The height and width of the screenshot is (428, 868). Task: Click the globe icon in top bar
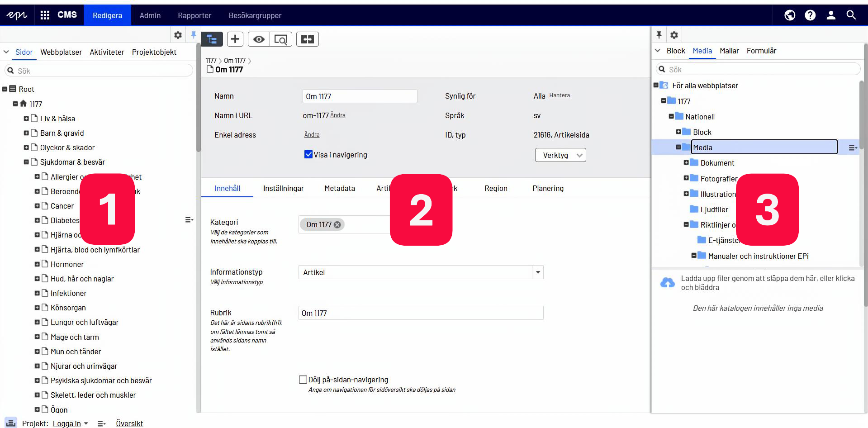click(790, 15)
